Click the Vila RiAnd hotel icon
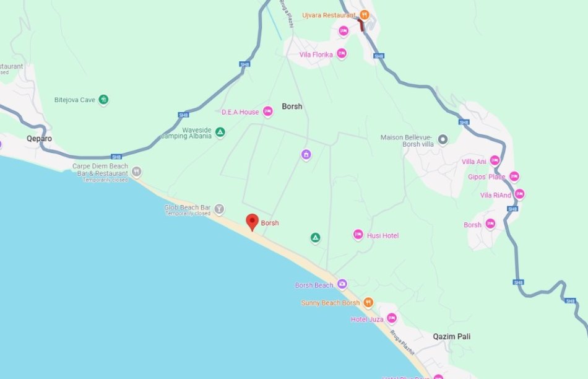Viewport: 588px width, 379px height. [519, 194]
